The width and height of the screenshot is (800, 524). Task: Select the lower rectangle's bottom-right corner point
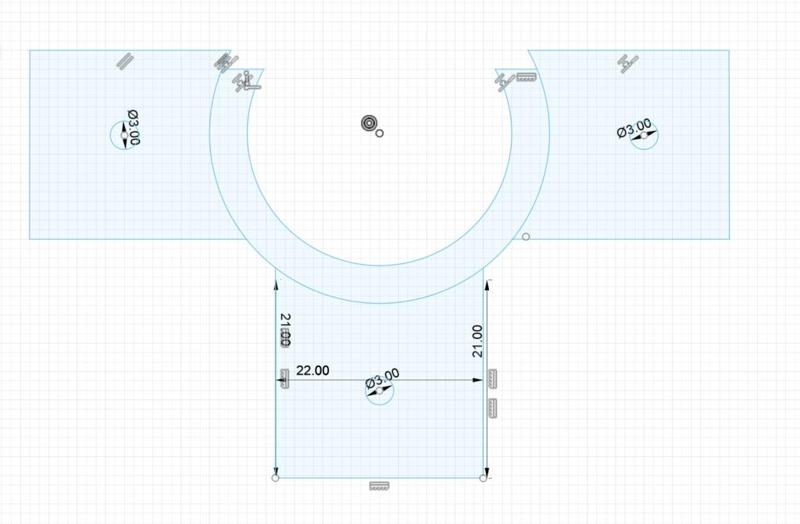tap(483, 478)
